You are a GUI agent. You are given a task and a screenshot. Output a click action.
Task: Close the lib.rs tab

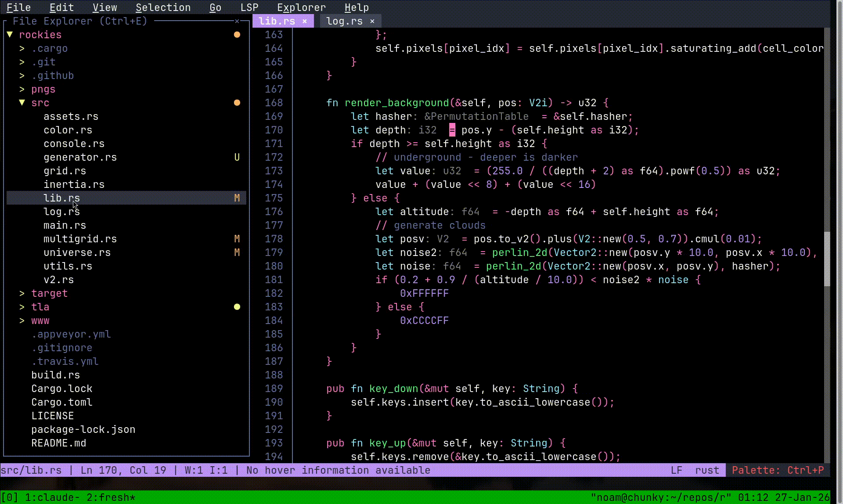(305, 21)
